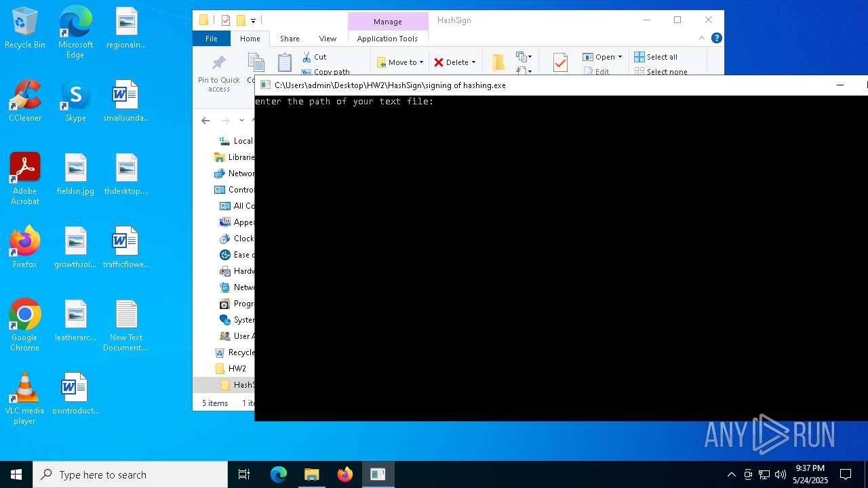
Task: Open VLC media player shortcut
Action: (x=25, y=399)
